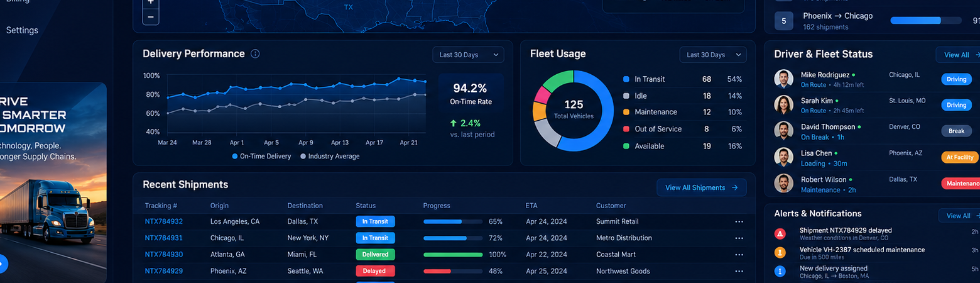Open 'New delivery assigned' notification

coord(834,269)
